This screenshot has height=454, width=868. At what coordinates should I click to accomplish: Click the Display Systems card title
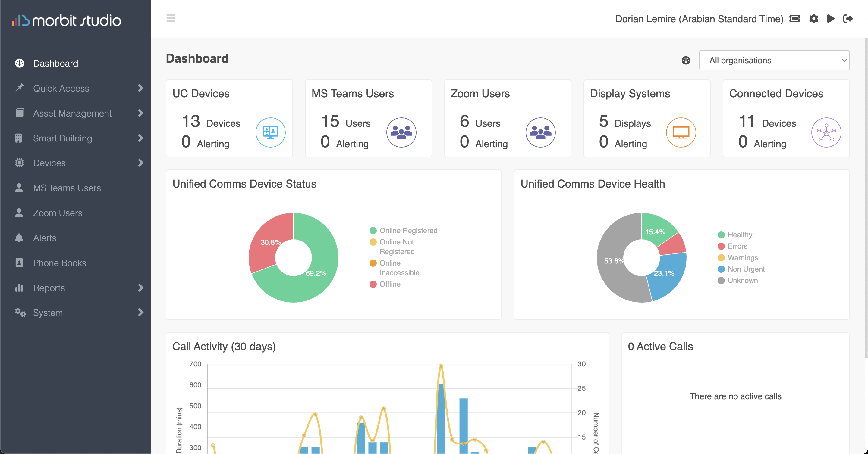[630, 94]
